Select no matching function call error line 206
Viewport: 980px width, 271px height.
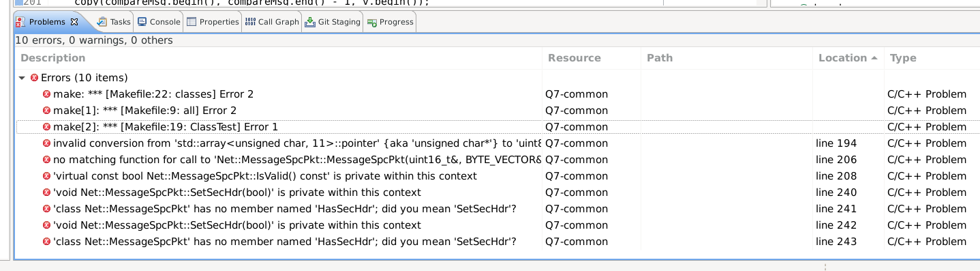click(x=497, y=160)
